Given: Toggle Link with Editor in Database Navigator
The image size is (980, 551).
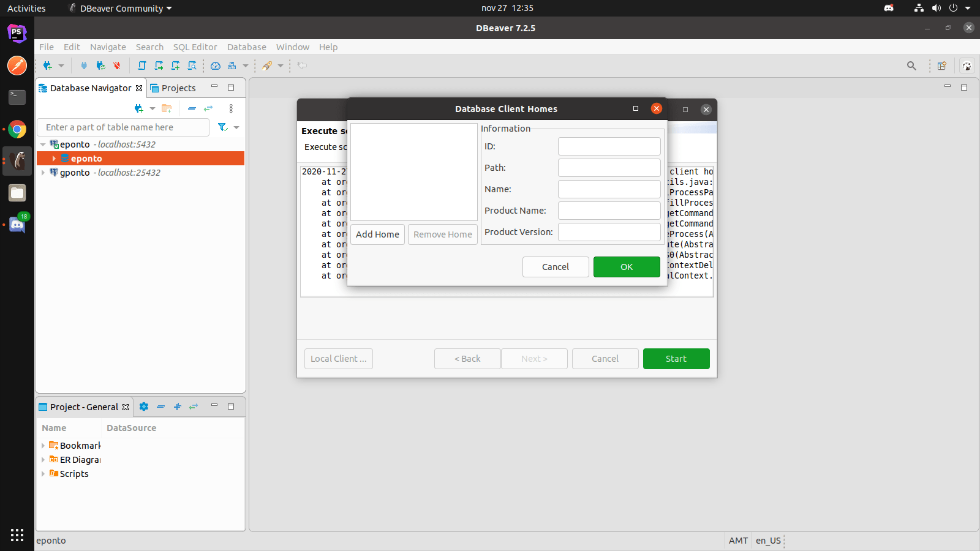Looking at the screenshot, I should tap(208, 108).
